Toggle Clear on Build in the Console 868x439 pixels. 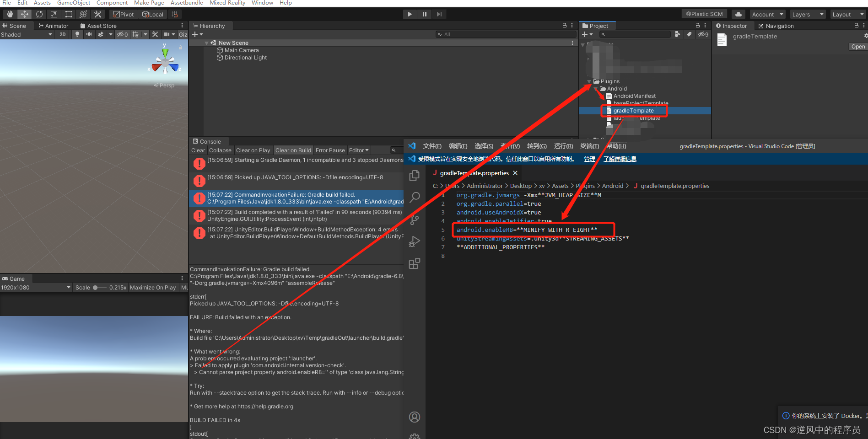tap(293, 150)
